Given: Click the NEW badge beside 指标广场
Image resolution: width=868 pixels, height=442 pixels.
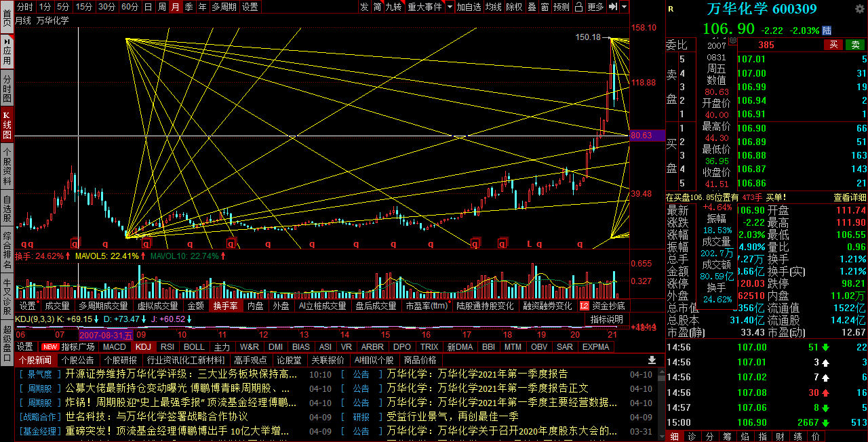Looking at the screenshot, I should 50,346.
